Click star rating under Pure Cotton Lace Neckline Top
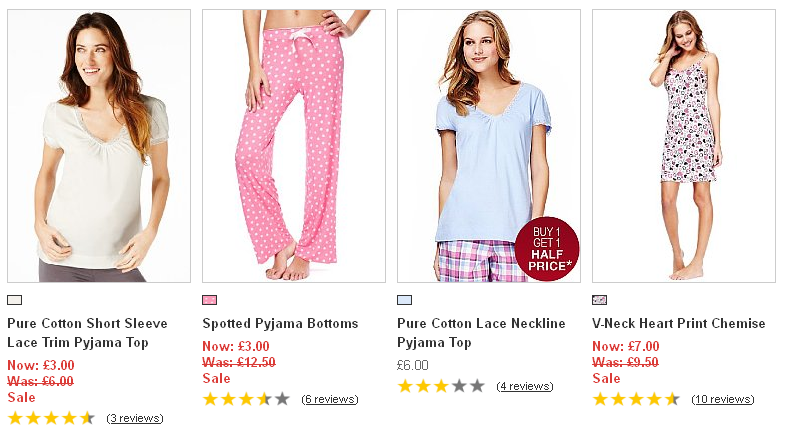The width and height of the screenshot is (785, 425). click(x=441, y=386)
